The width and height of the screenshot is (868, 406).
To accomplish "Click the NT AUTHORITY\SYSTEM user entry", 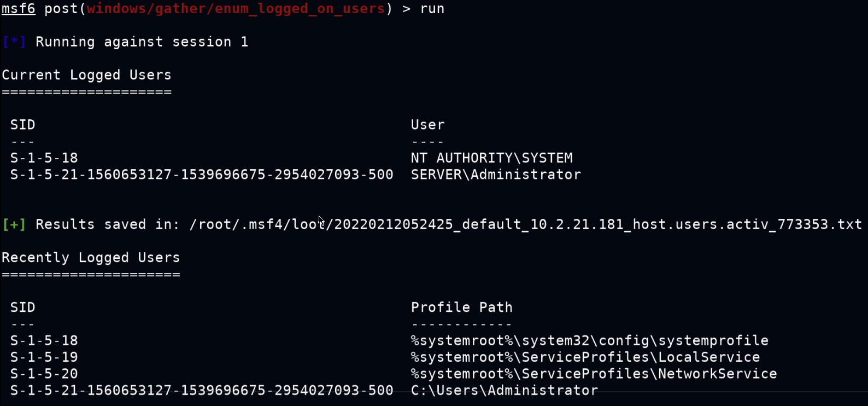I will coord(492,158).
